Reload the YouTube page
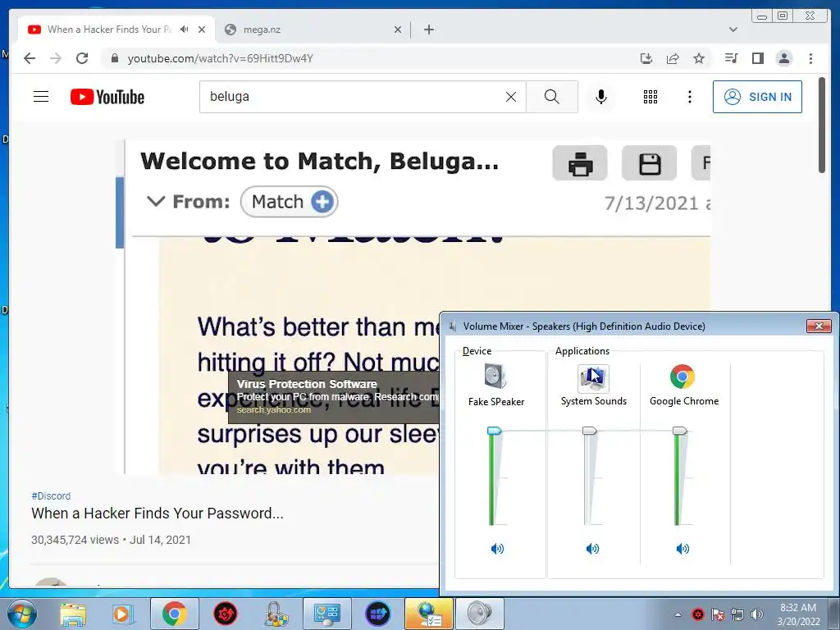This screenshot has height=630, width=840. coord(82,58)
